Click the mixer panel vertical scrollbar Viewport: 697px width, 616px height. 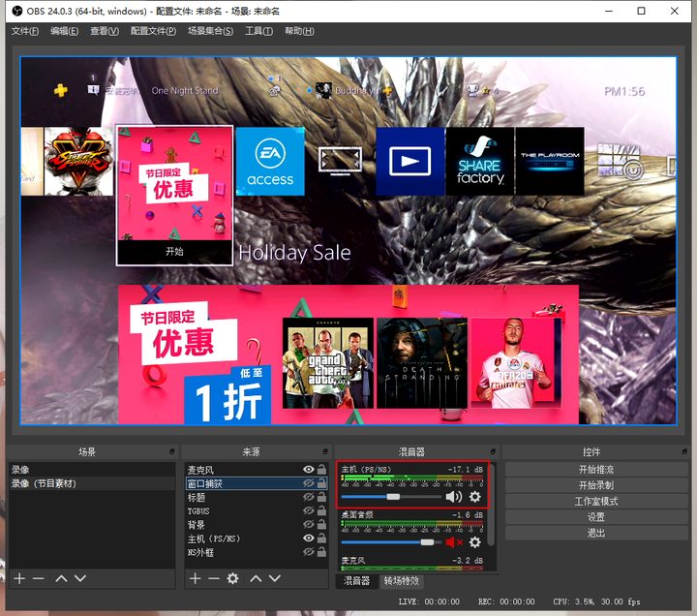(491, 505)
